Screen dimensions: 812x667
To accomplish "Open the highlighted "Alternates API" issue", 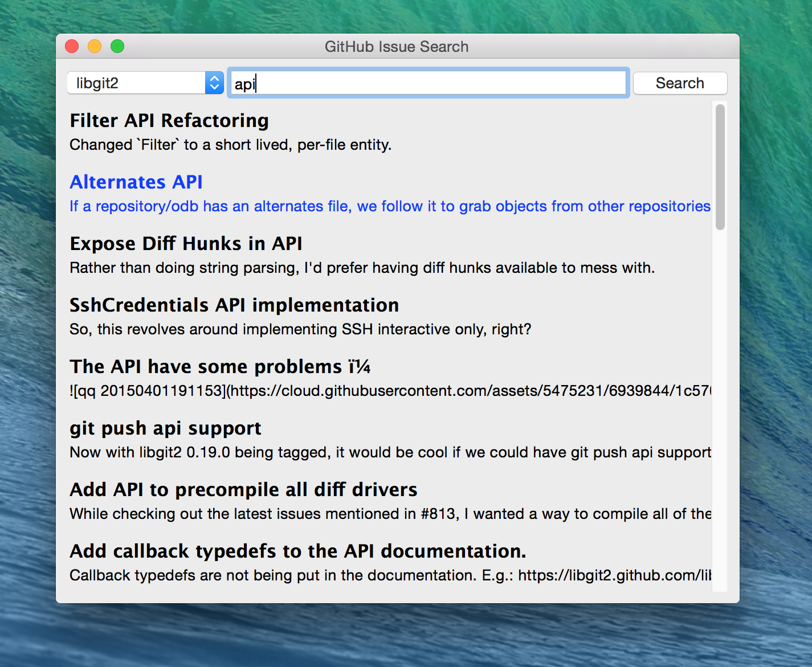I will [x=136, y=182].
